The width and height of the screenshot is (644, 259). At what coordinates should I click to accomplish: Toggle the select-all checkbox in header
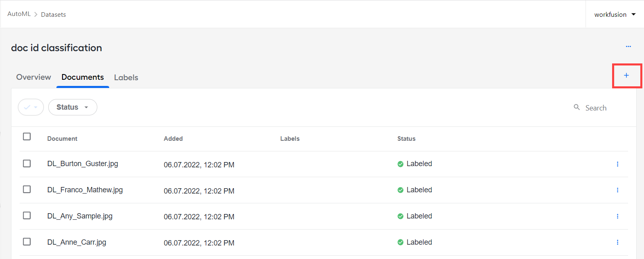click(x=27, y=137)
